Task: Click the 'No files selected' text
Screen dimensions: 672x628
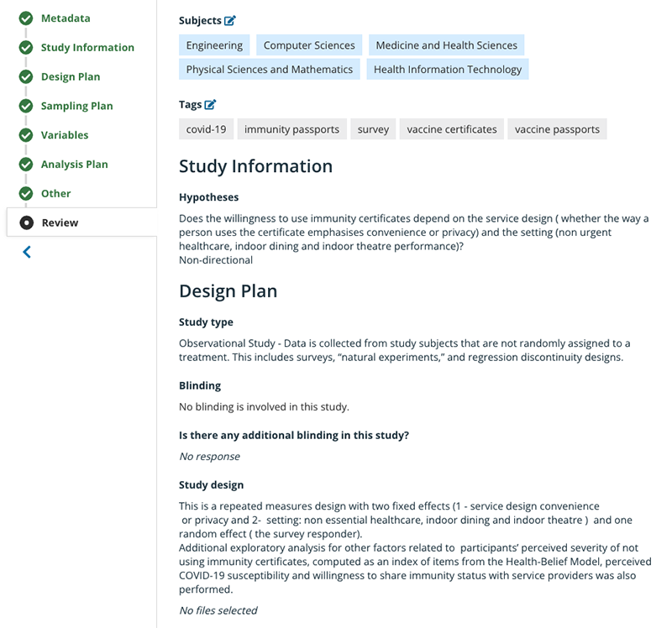Action: pos(218,610)
